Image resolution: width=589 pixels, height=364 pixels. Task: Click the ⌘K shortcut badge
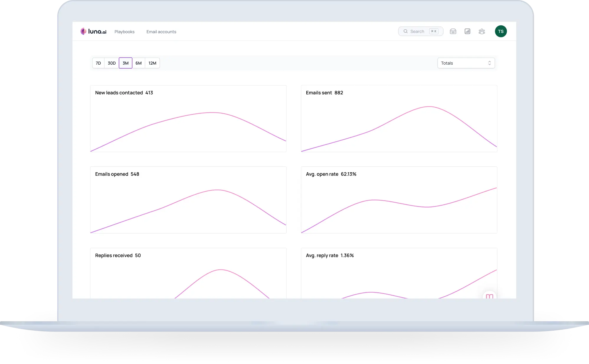point(433,31)
